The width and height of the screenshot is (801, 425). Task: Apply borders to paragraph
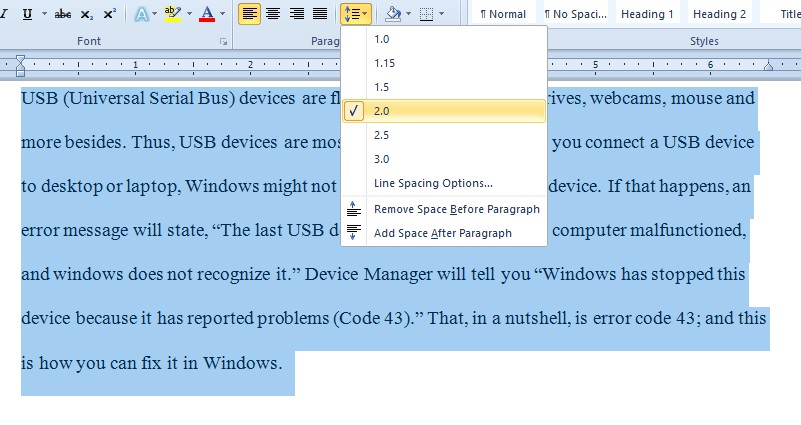[426, 14]
